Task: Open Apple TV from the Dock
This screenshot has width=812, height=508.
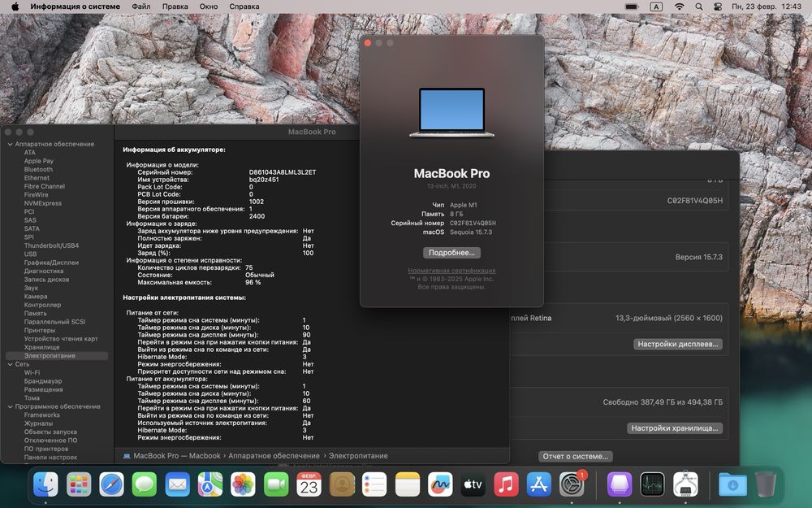Action: pos(473,484)
